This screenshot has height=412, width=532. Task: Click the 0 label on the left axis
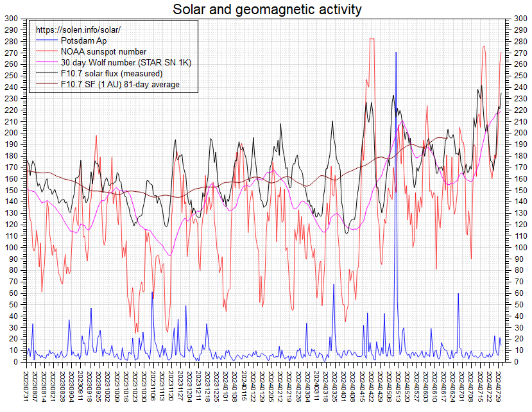pyautogui.click(x=15, y=362)
